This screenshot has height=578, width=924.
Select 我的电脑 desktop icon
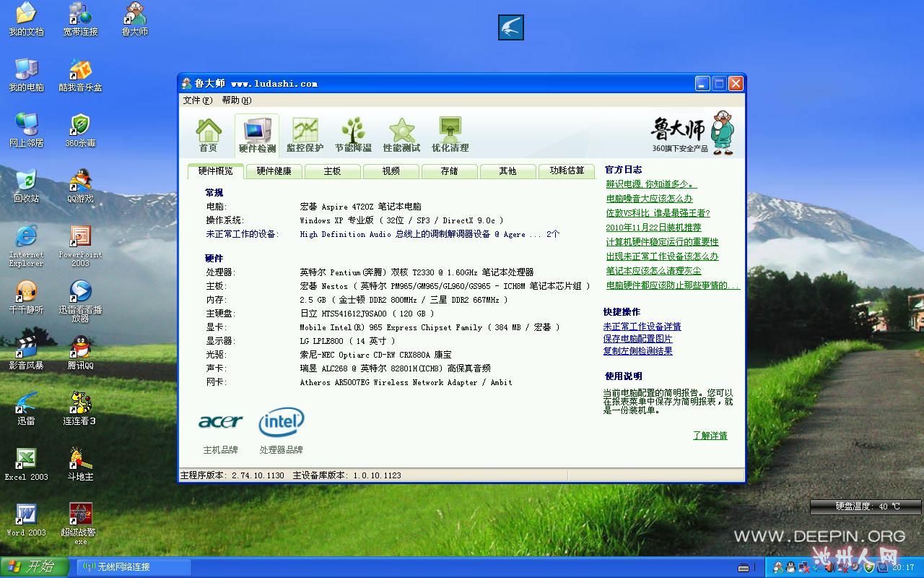26,75
